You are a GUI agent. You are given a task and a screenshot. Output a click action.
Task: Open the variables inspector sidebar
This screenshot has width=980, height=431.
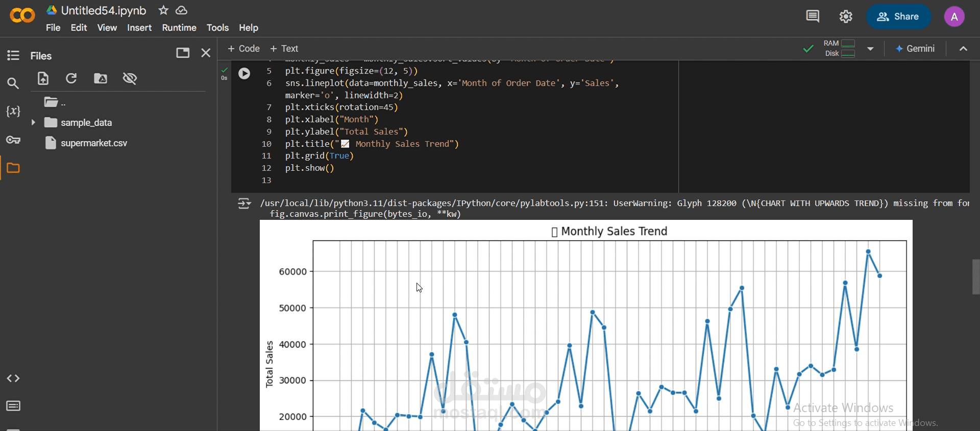13,111
